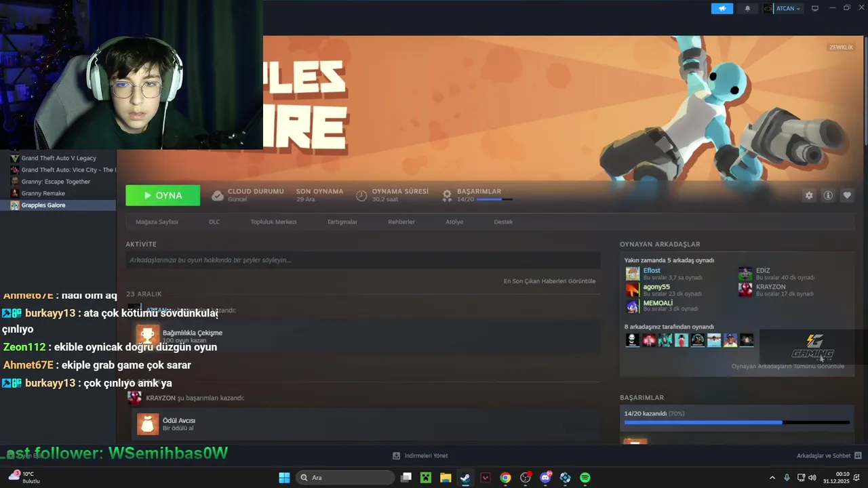Open Discord from the taskbar
The image size is (868, 488).
(x=545, y=477)
